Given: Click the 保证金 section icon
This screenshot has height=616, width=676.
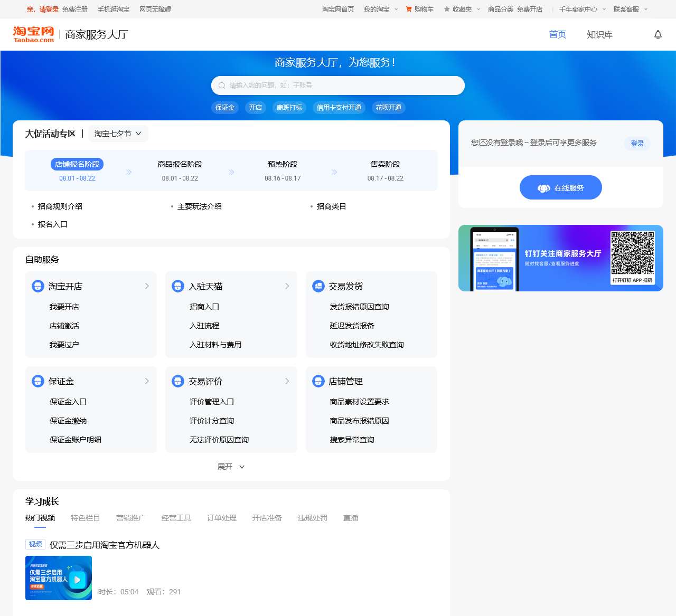Looking at the screenshot, I should pyautogui.click(x=38, y=381).
